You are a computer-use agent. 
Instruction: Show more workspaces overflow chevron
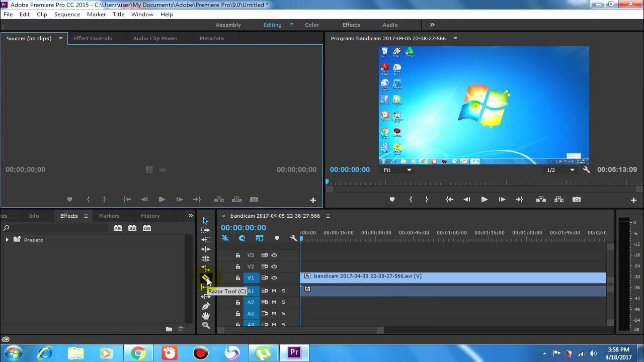[x=432, y=25]
